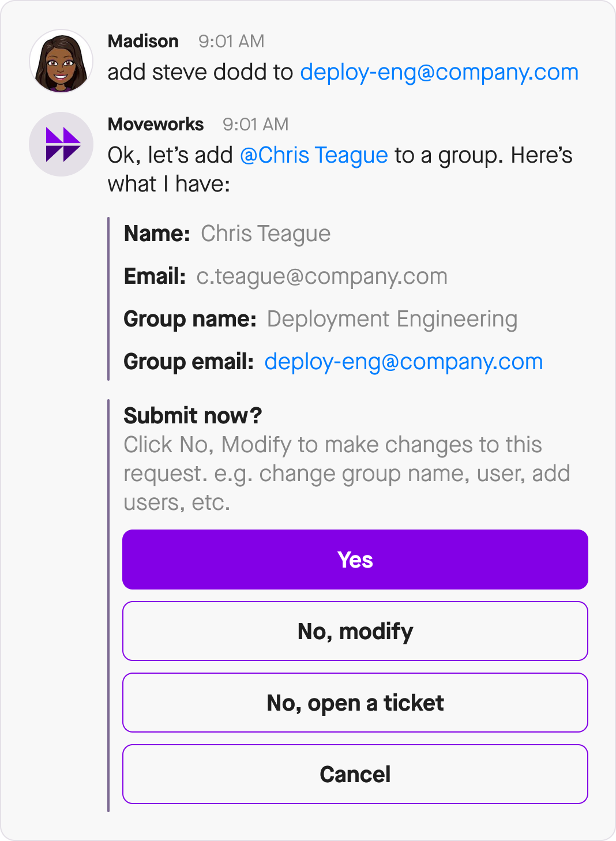Click the 'Email:' field label
Screen dimensions: 616x841
point(155,276)
